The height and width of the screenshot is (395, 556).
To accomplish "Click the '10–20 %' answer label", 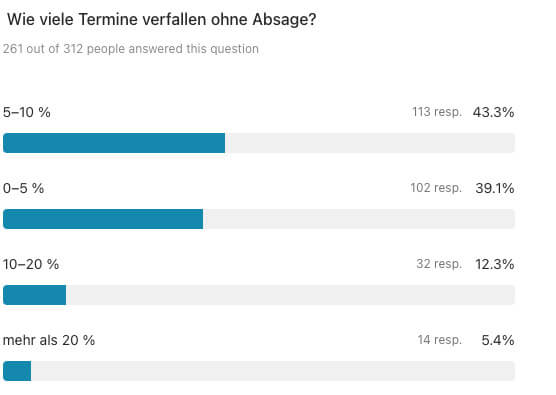I will (x=31, y=264).
